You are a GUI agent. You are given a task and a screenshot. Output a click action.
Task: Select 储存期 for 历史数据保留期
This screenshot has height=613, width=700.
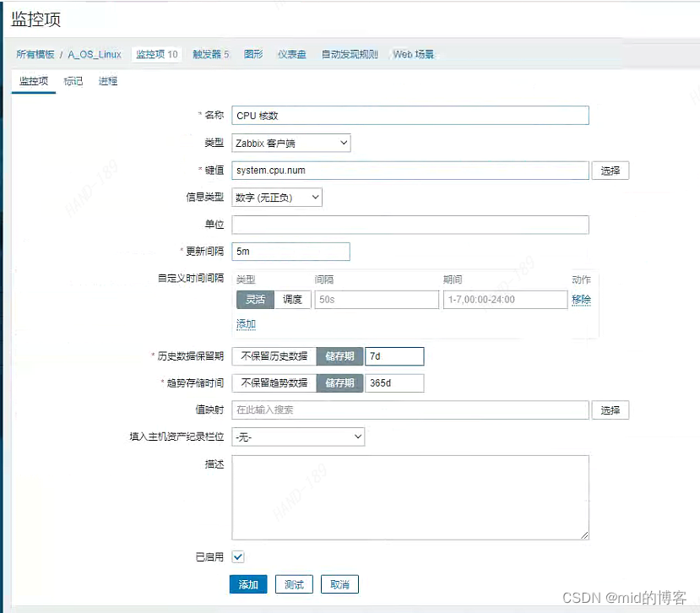[339, 356]
